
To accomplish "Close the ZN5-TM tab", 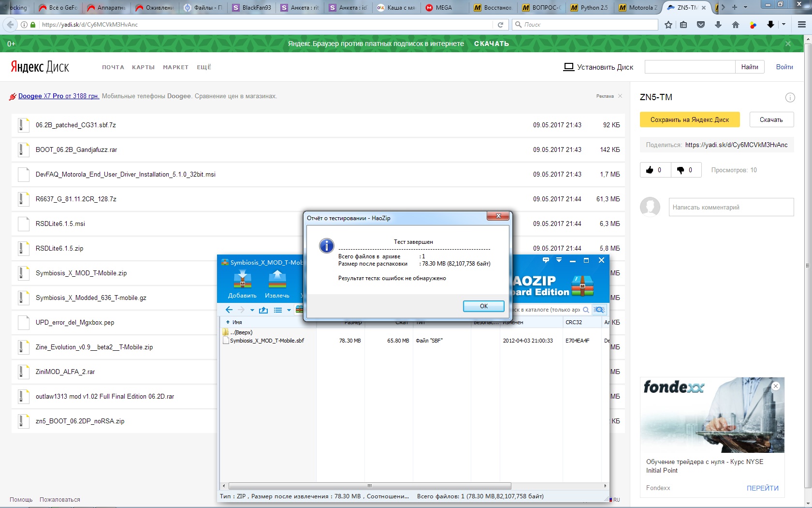I will pyautogui.click(x=703, y=8).
